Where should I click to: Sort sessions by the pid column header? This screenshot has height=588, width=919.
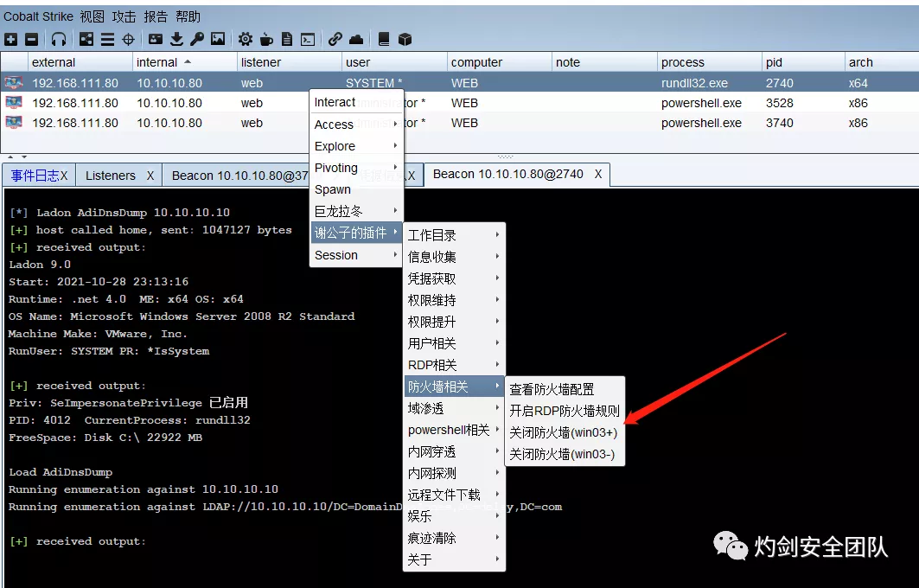tap(803, 62)
